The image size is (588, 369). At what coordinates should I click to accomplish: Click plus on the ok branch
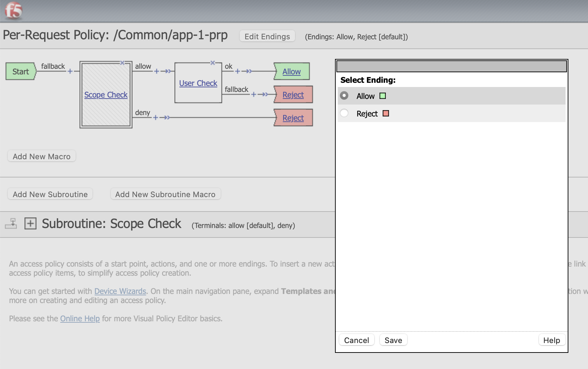(238, 71)
